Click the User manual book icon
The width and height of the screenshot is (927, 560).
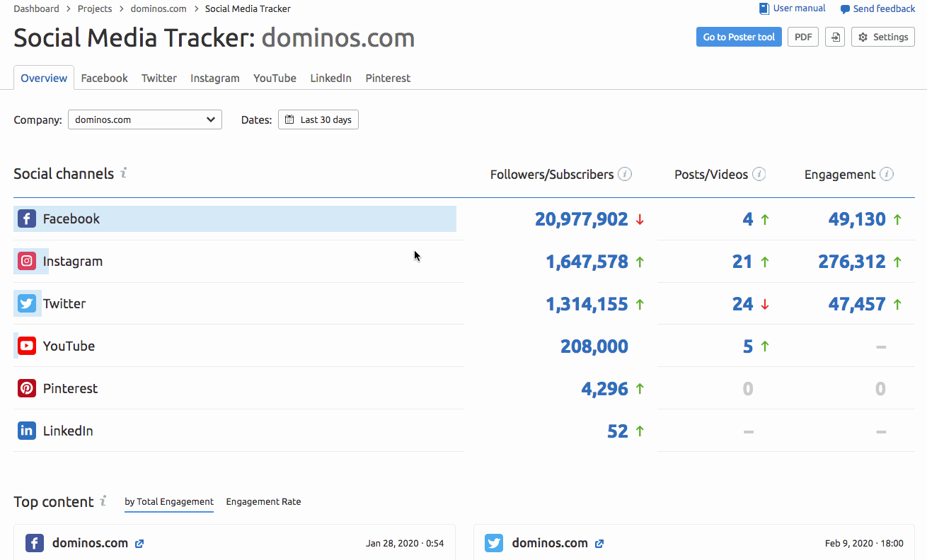click(764, 8)
